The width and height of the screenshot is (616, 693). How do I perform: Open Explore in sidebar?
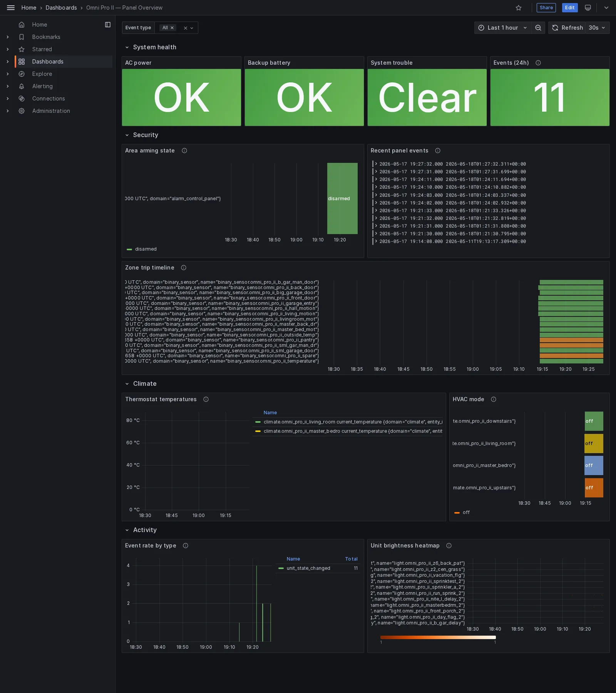(42, 74)
